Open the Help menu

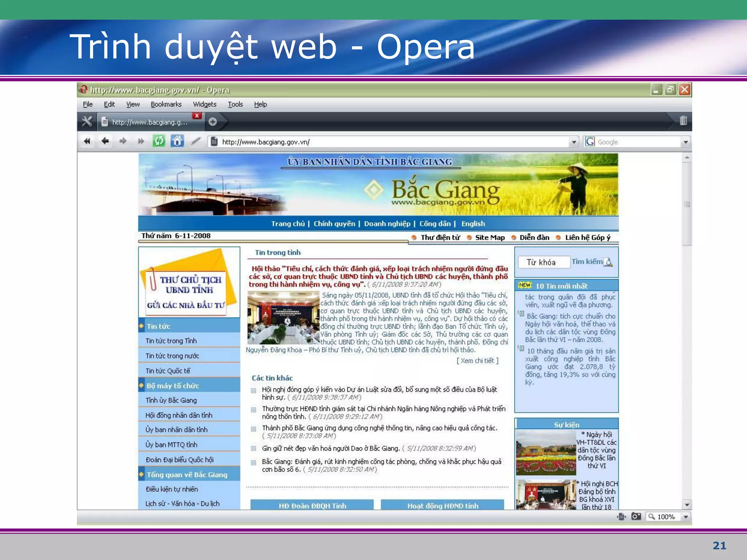click(x=260, y=104)
